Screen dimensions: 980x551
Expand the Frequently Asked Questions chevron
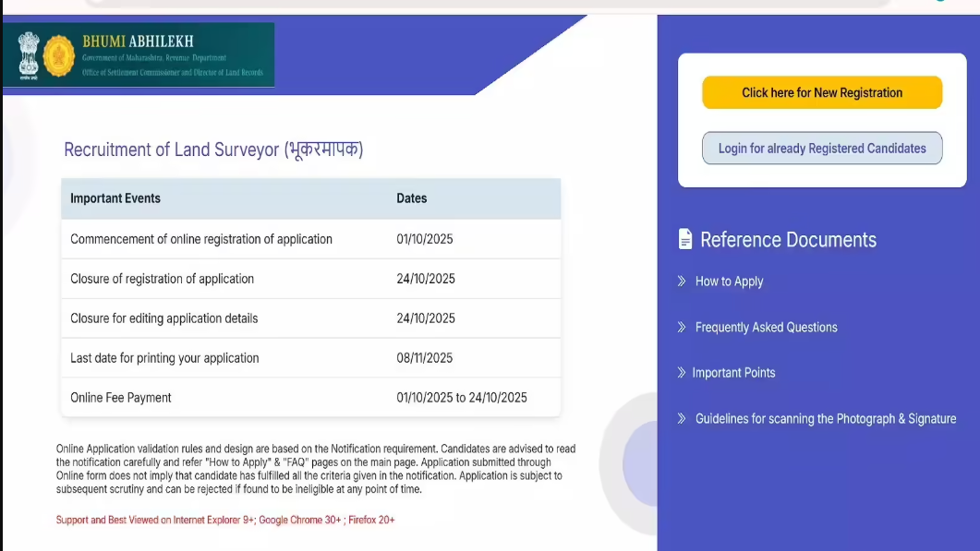(680, 327)
